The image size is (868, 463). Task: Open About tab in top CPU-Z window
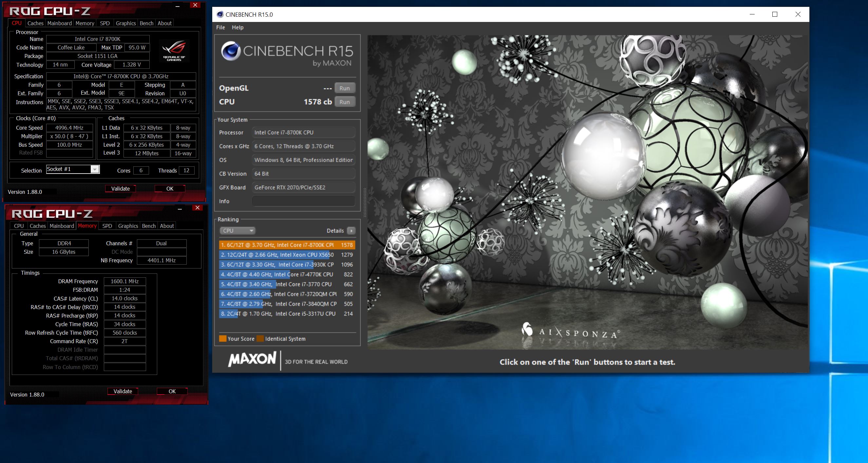coord(165,23)
